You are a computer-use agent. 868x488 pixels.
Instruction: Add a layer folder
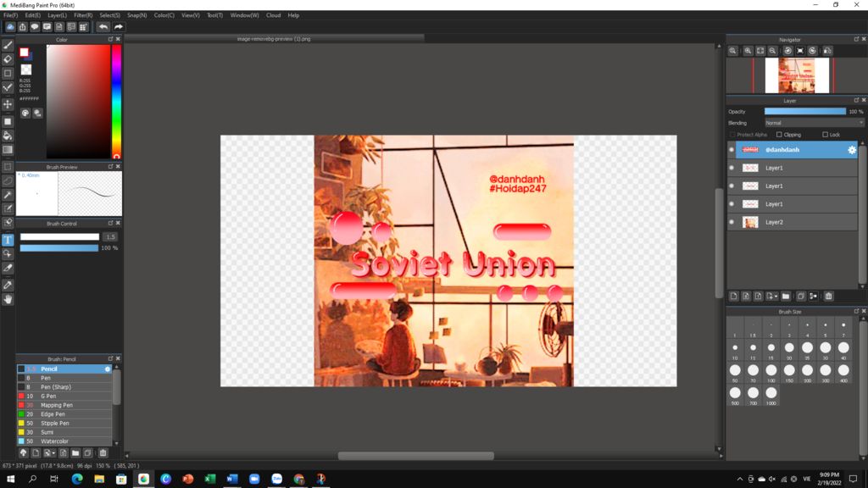point(786,296)
